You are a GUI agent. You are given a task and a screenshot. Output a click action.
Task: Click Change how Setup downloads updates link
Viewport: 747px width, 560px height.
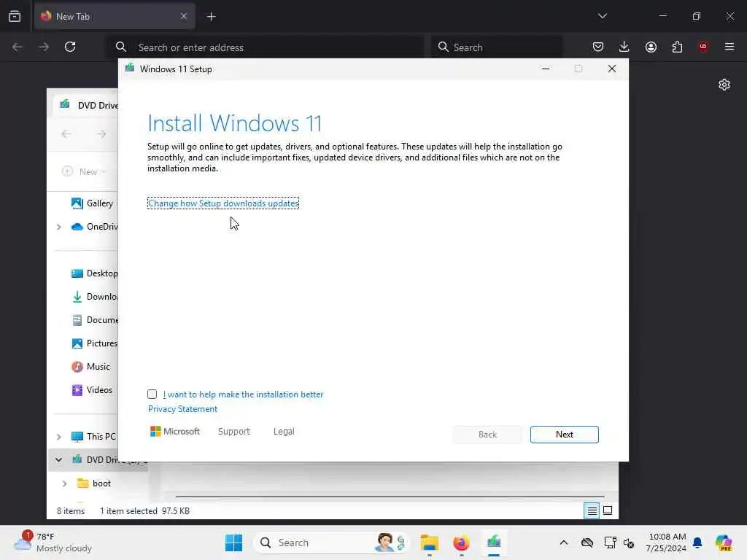pyautogui.click(x=223, y=203)
